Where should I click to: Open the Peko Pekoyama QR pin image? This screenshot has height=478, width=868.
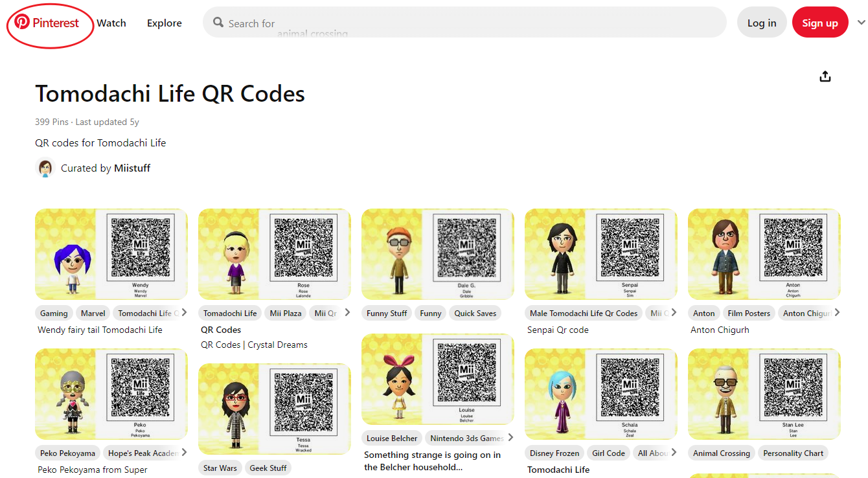[x=111, y=394]
